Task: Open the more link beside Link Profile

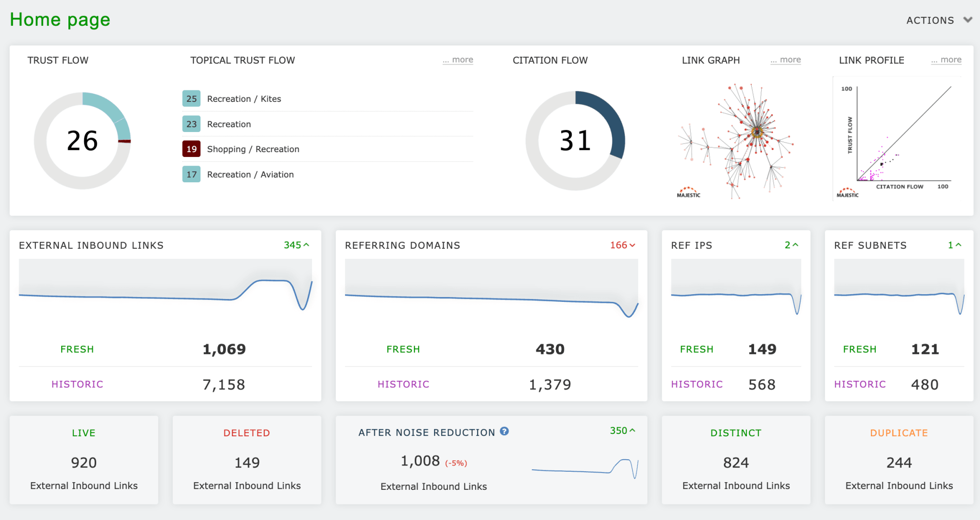Action: tap(946, 59)
